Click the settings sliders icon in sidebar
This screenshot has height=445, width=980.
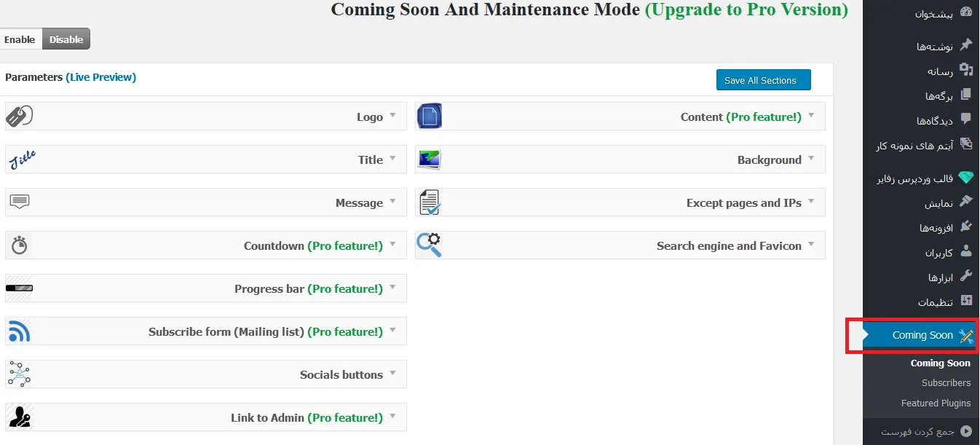coord(966,301)
